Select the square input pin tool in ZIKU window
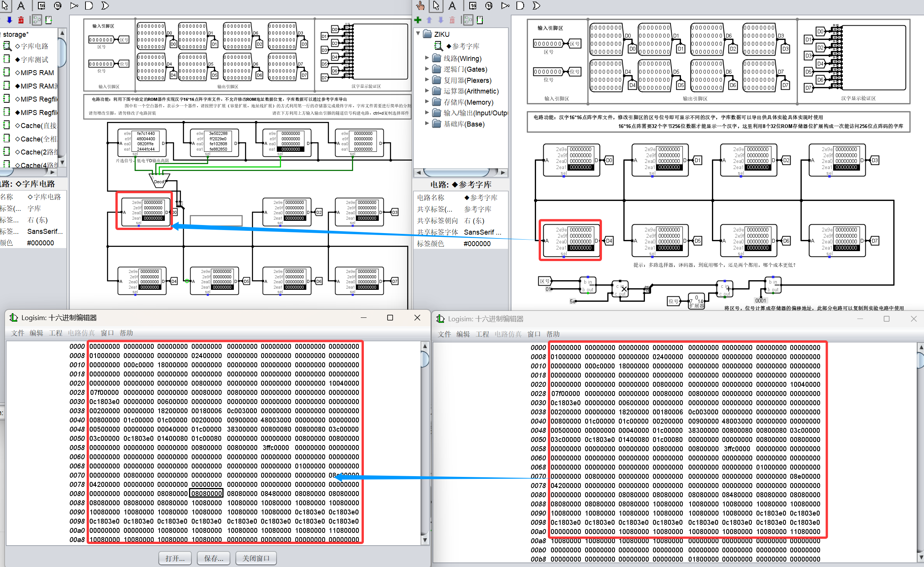This screenshot has height=567, width=924. point(473,6)
